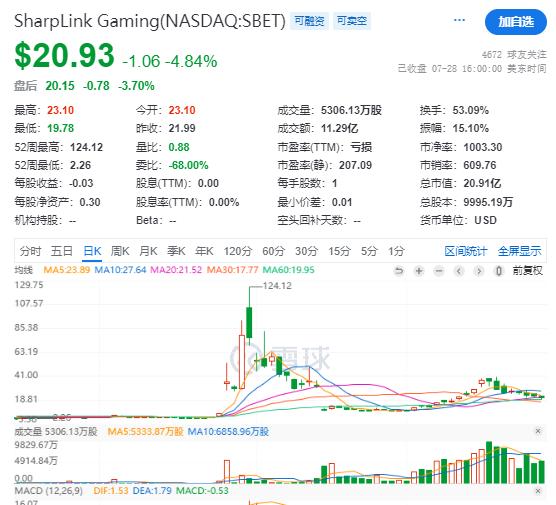Select the 1分 interval tab
This screenshot has width=556, height=505.
click(396, 251)
